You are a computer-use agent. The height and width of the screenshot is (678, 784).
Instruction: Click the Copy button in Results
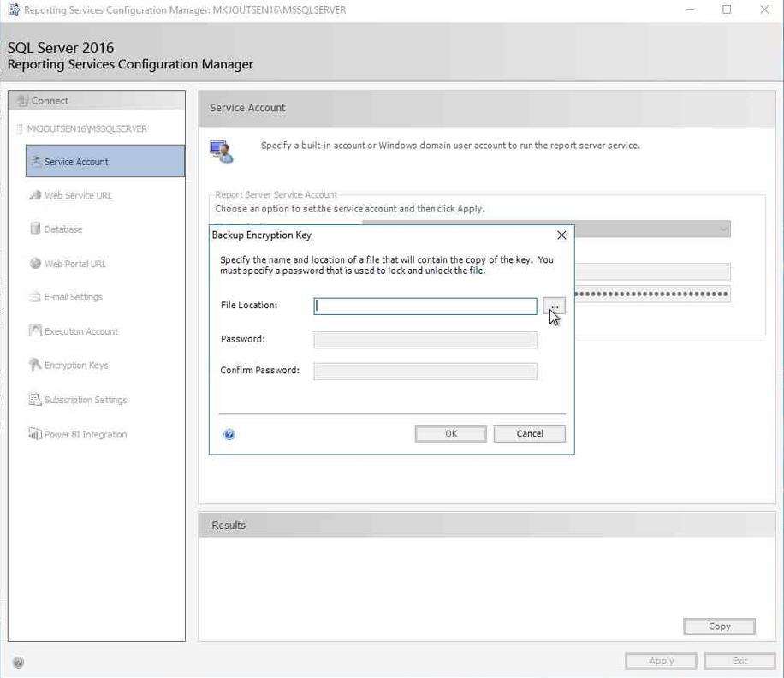tap(719, 627)
